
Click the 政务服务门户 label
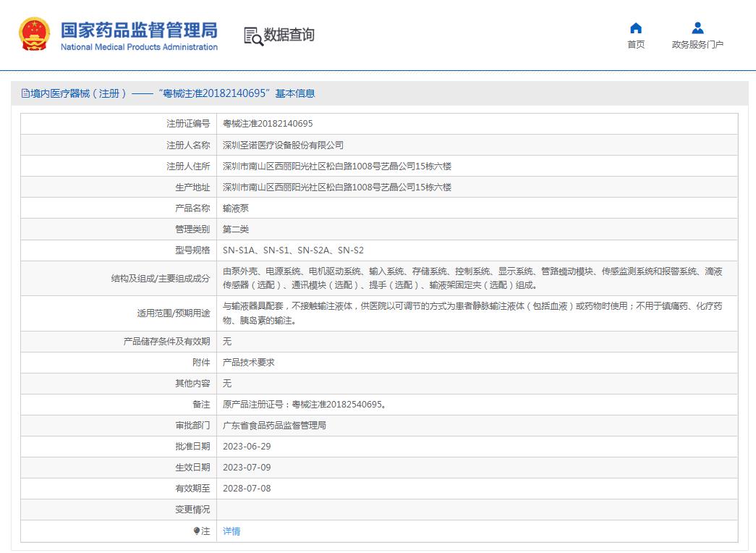[697, 44]
